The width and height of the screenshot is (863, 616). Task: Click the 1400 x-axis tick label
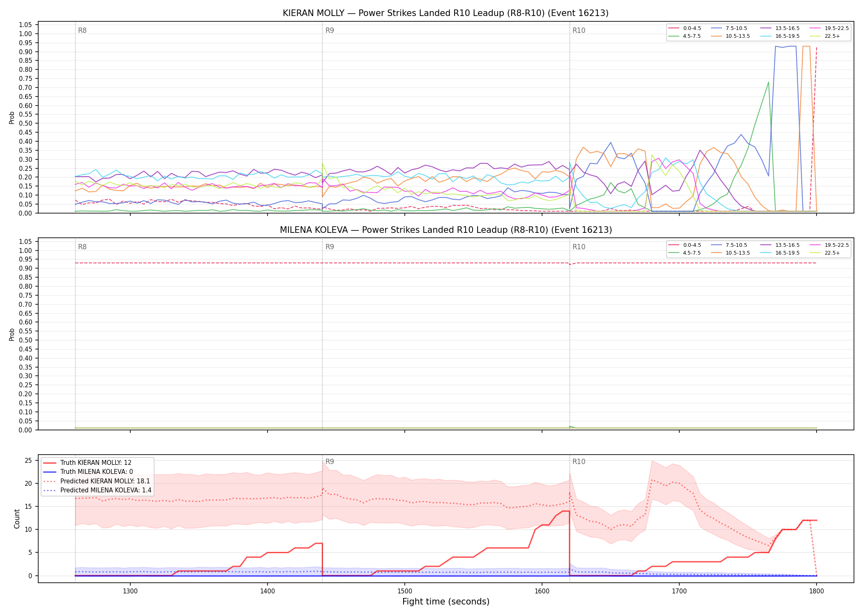coord(268,591)
